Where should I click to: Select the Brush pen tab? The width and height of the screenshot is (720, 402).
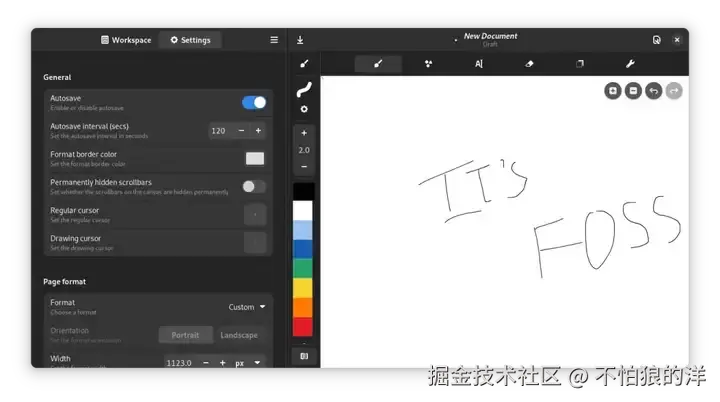378,64
